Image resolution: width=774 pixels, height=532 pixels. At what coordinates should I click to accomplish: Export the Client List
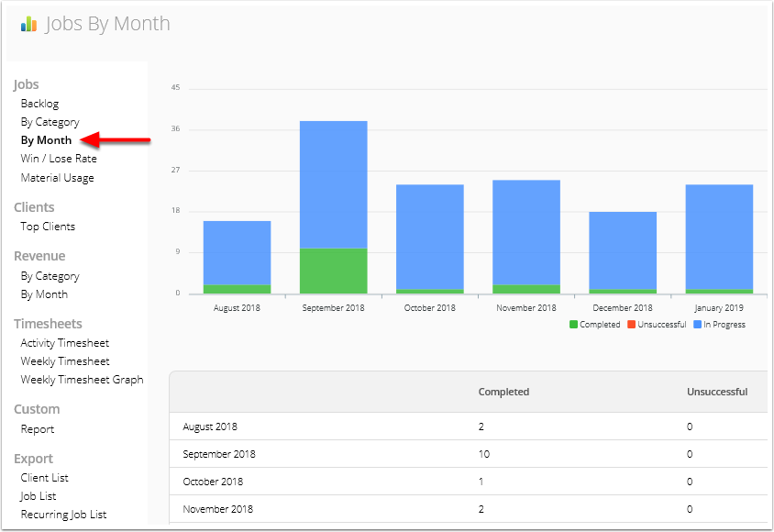tap(44, 477)
